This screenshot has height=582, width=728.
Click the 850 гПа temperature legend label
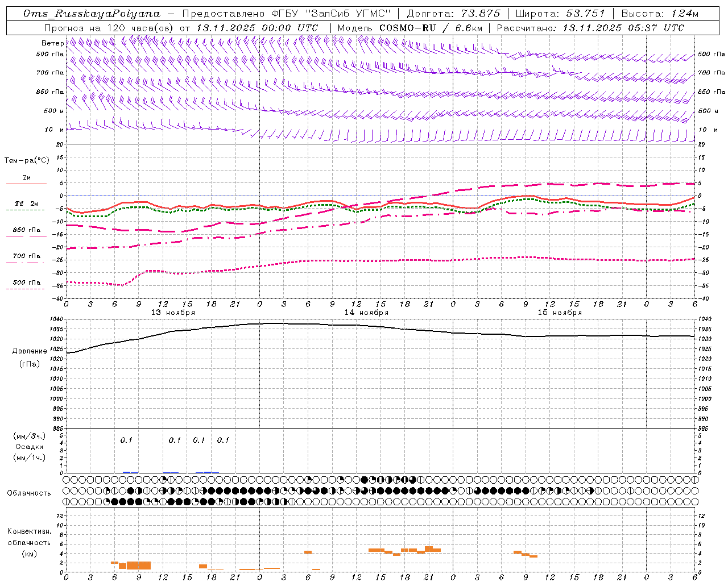click(27, 230)
